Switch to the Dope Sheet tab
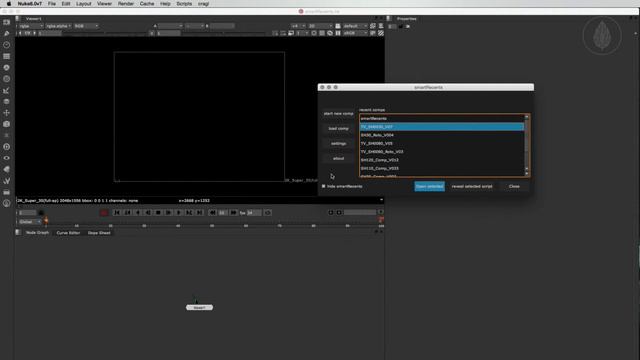 click(x=99, y=233)
